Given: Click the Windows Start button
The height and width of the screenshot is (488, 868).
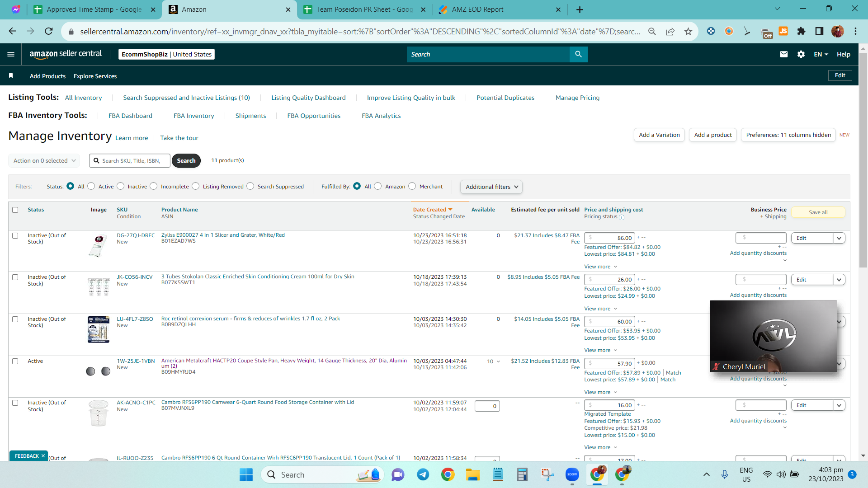Looking at the screenshot, I should [246, 474].
